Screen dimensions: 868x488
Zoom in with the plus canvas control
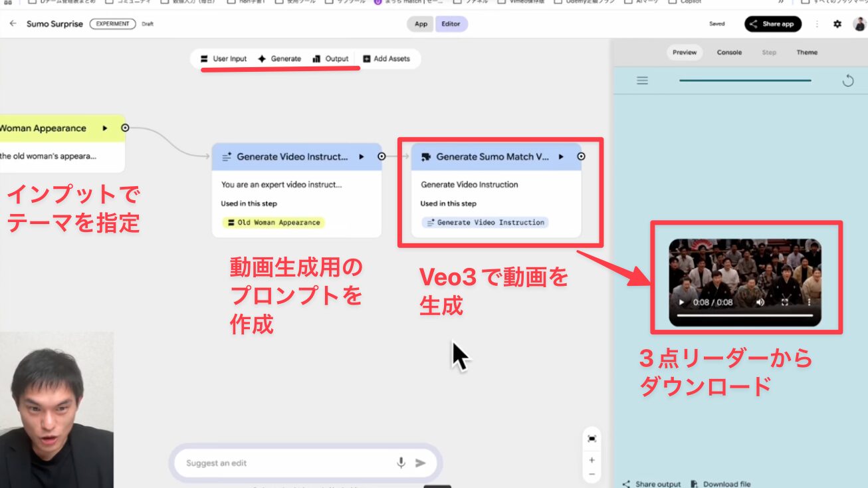[592, 459]
